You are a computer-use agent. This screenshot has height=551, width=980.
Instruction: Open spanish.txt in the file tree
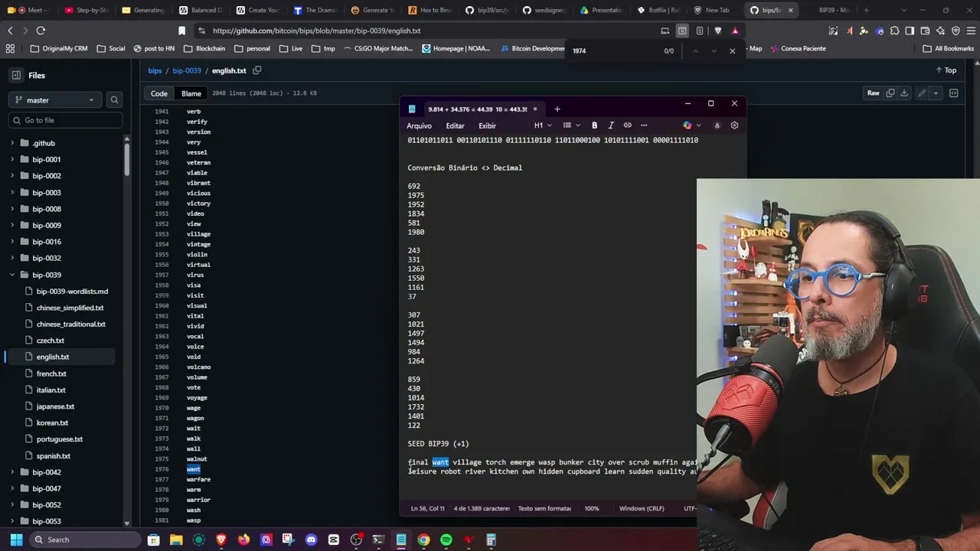[53, 456]
